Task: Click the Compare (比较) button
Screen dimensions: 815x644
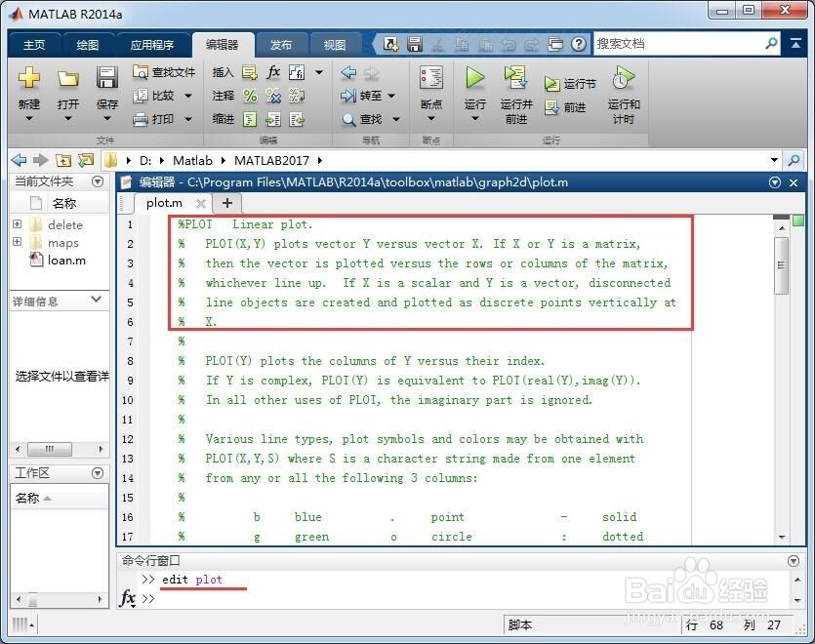Action: pos(156,96)
